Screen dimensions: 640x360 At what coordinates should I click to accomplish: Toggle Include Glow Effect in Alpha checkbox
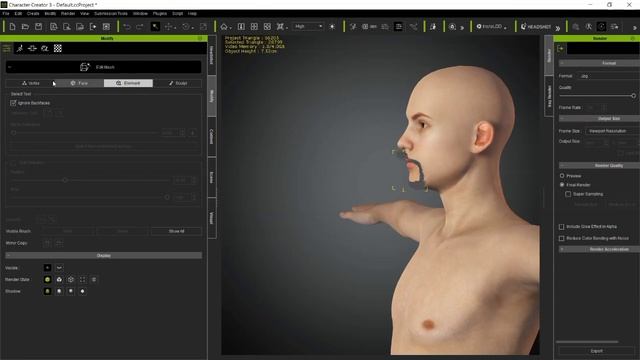[562, 227]
